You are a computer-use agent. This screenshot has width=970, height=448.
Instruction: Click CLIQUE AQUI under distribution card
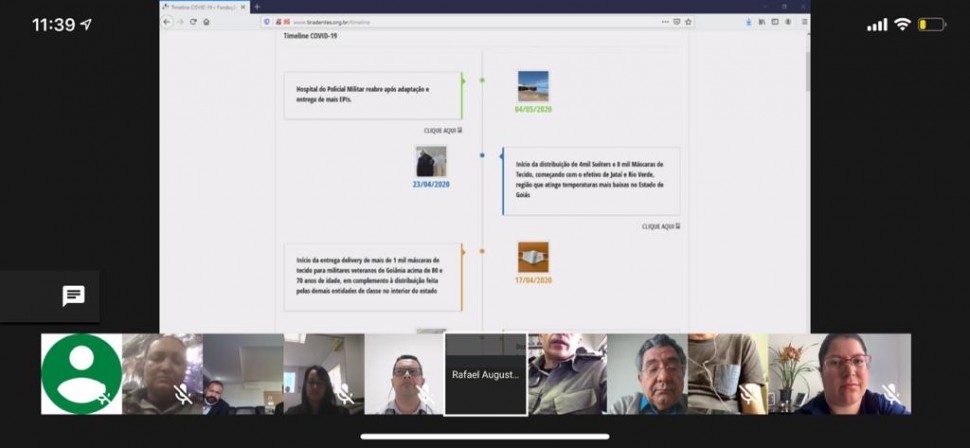click(x=661, y=226)
